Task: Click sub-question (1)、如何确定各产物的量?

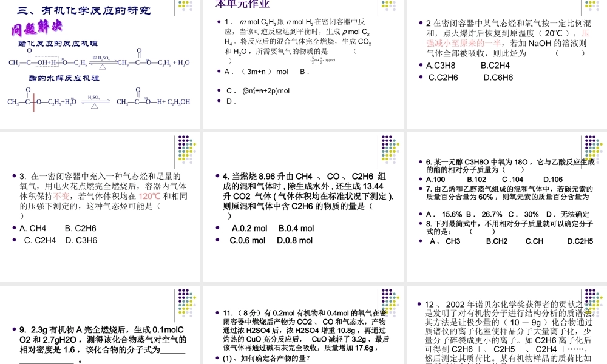Action: [x=266, y=358]
